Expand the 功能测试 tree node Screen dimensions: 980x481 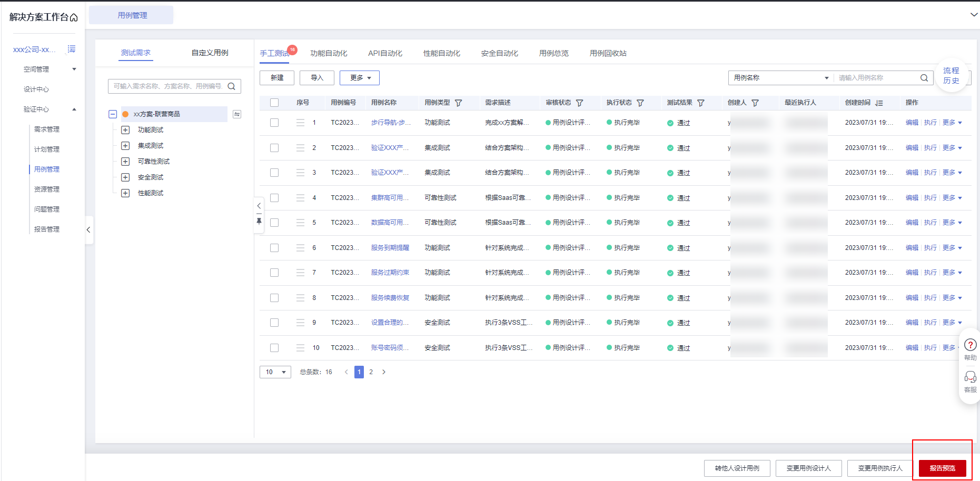[125, 130]
